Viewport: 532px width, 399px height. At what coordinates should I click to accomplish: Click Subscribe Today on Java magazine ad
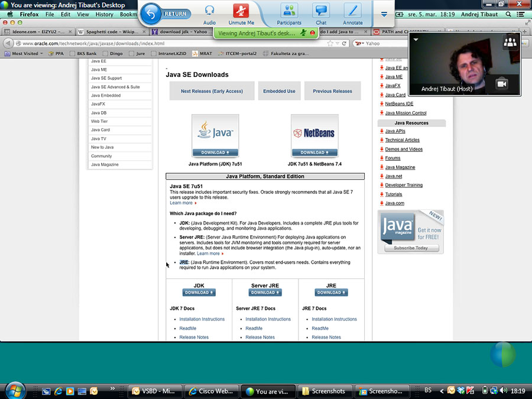tap(411, 248)
